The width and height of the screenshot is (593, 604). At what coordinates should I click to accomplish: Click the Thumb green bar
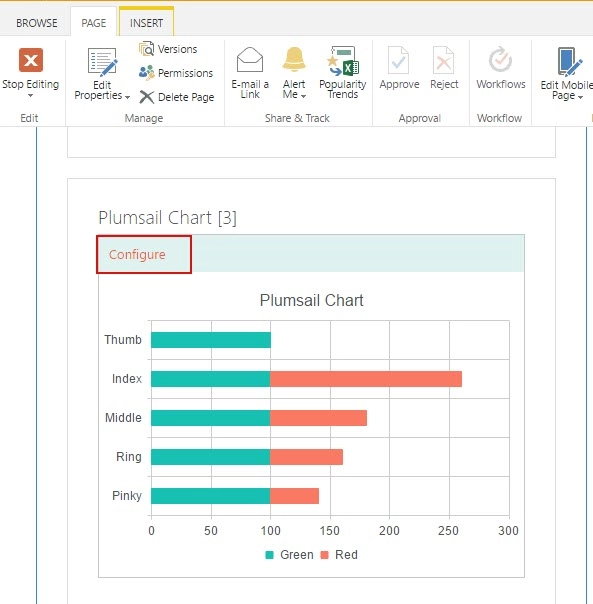pyautogui.click(x=211, y=340)
